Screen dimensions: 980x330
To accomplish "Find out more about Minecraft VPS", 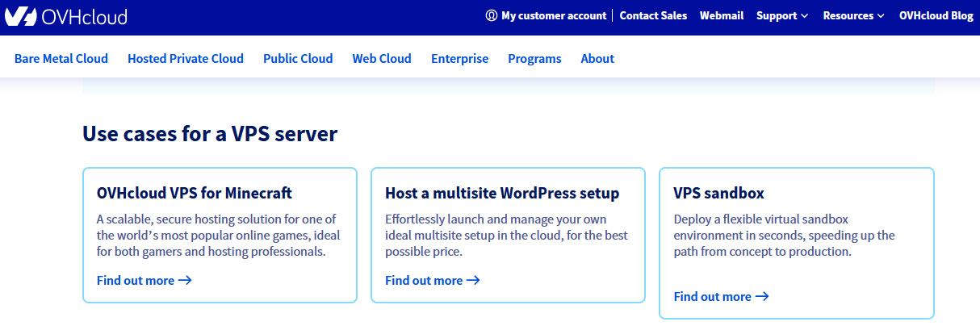I will pos(144,281).
